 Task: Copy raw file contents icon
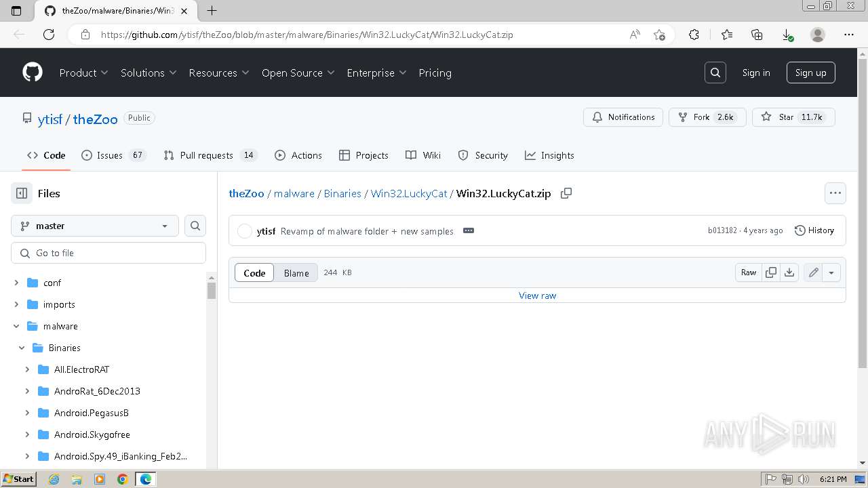click(x=771, y=272)
